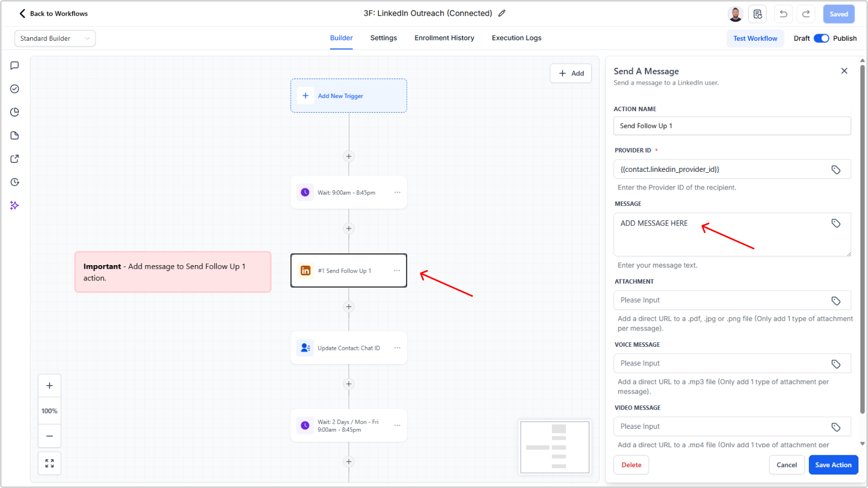This screenshot has width=868, height=488.
Task: Open the Standard Builder dropdown
Action: click(x=55, y=38)
